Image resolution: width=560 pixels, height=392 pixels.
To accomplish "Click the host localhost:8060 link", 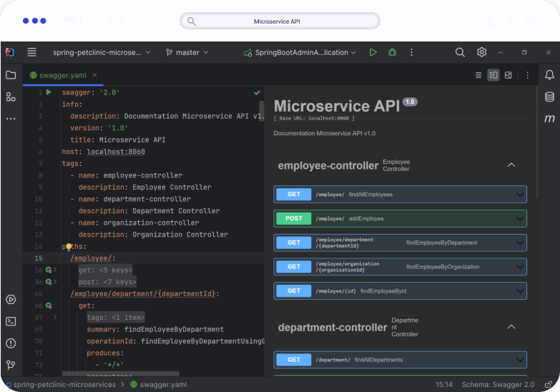I will coord(116,152).
